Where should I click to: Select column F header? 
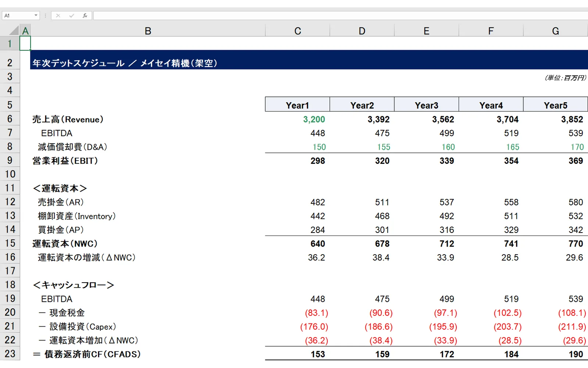pos(491,31)
